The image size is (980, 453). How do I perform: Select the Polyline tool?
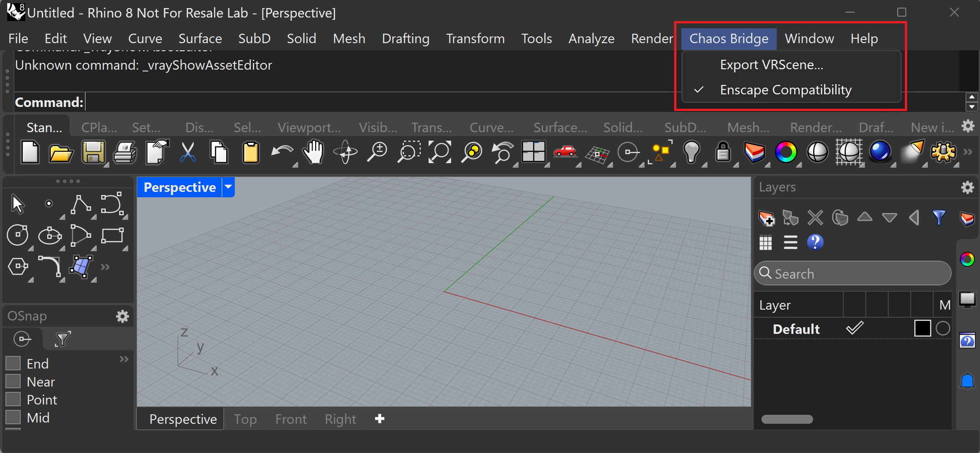[81, 205]
